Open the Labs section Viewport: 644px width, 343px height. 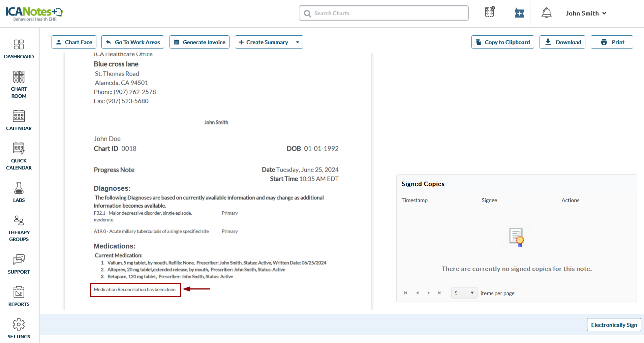click(19, 192)
